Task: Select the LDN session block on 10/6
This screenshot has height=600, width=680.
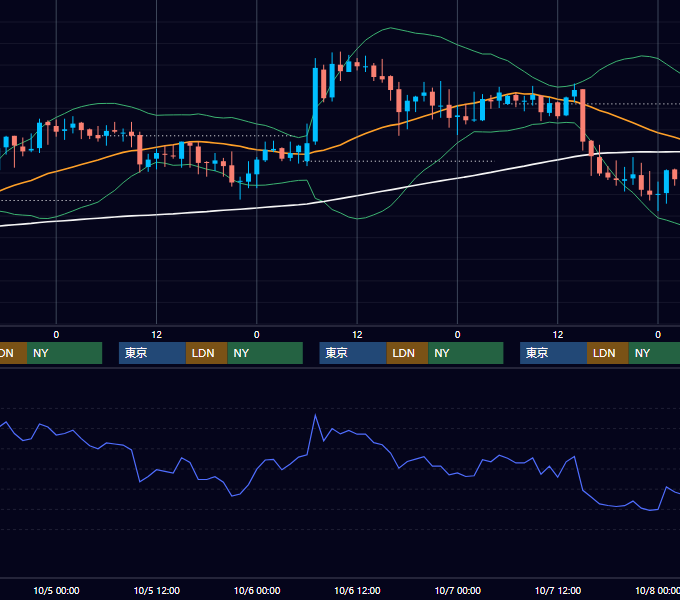Action: click(407, 353)
